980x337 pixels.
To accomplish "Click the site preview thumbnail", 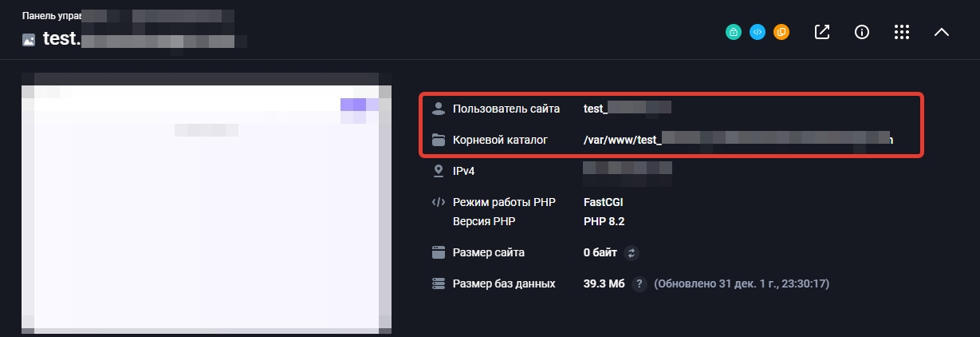I will (207, 204).
